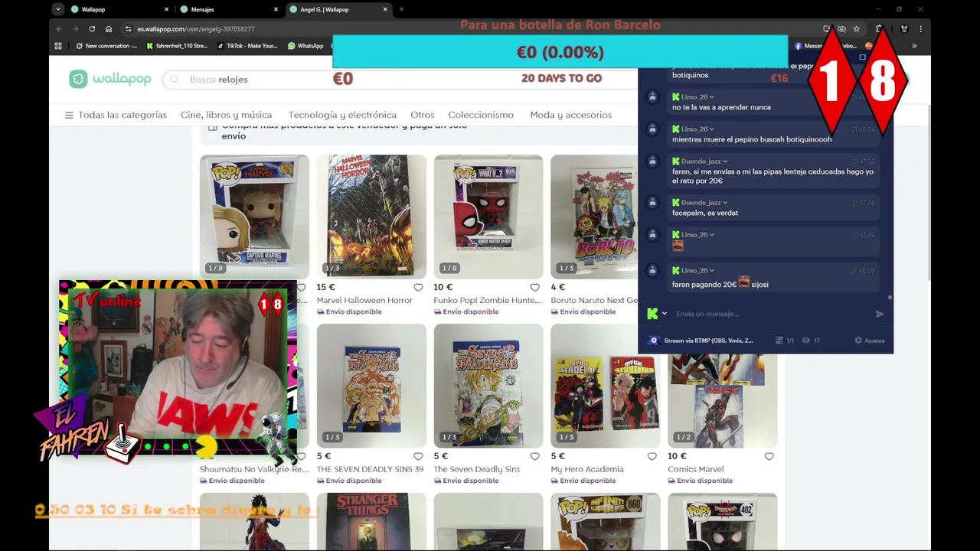The image size is (980, 551).
Task: Open Moda y accesorios category
Action: click(x=571, y=115)
